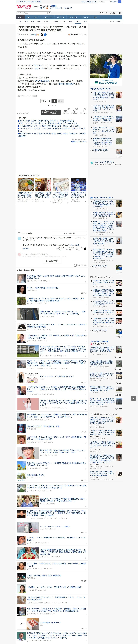Screen dimensions: 138x644
Task: Select the スポーツ category tab
Action: click(56, 22)
